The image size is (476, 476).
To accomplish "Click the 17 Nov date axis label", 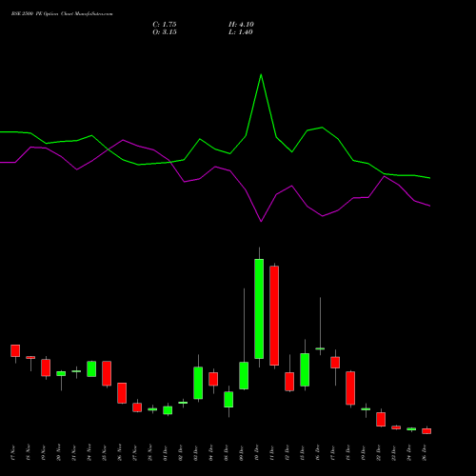I will pos(13,453).
